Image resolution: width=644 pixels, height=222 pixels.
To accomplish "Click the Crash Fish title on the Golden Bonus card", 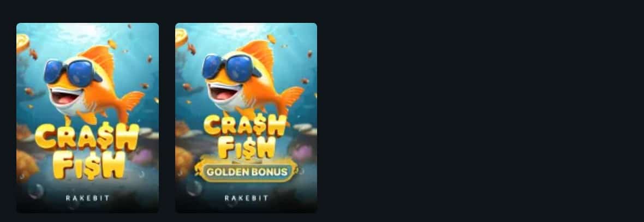I will tap(245, 136).
